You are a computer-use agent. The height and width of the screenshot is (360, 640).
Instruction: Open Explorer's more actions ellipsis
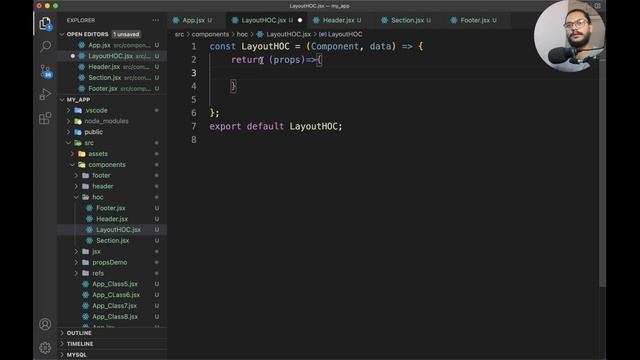pyautogui.click(x=156, y=20)
